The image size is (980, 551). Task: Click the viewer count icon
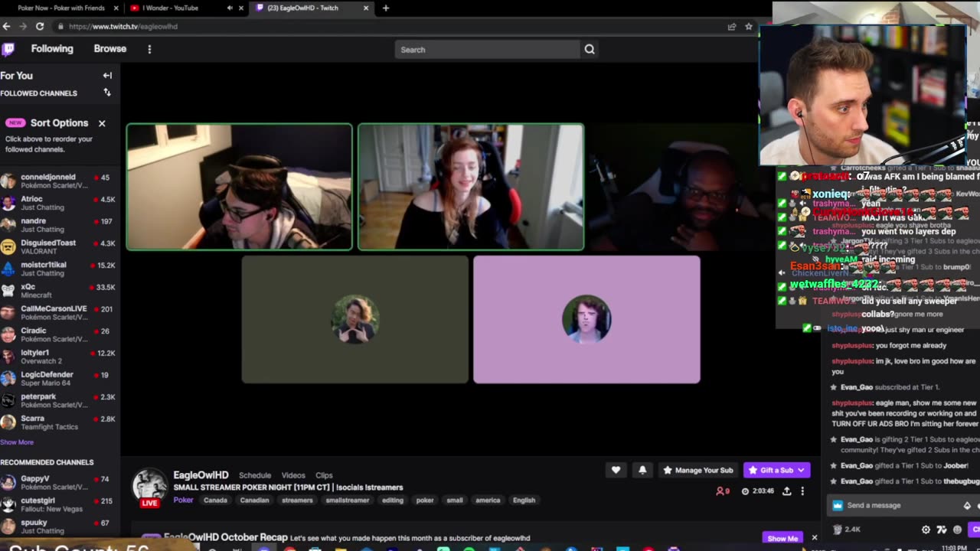720,491
